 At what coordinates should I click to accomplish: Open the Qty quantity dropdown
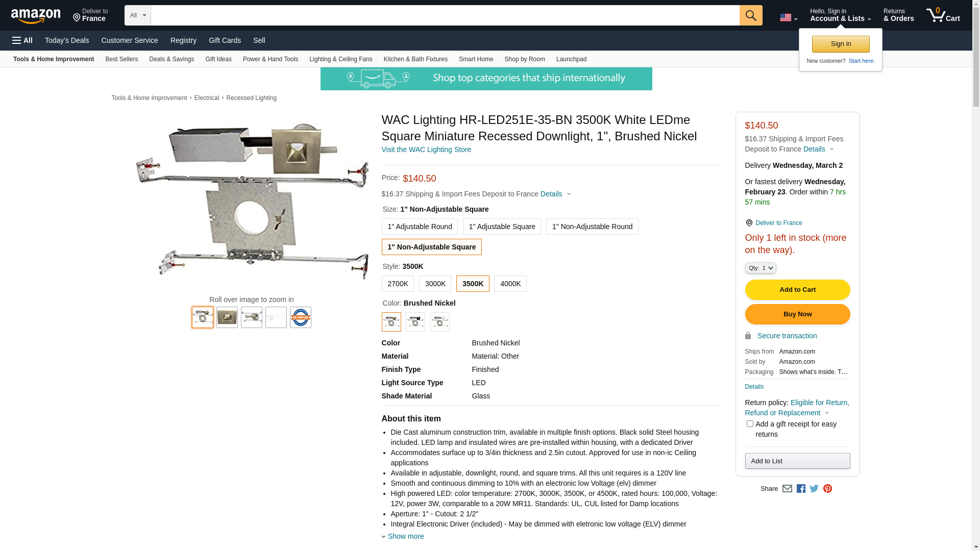coord(761,268)
